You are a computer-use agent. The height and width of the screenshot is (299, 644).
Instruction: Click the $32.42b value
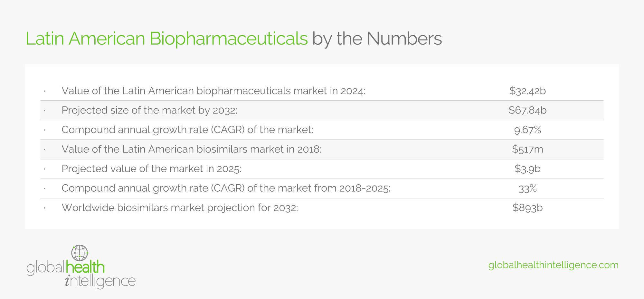[x=527, y=91]
